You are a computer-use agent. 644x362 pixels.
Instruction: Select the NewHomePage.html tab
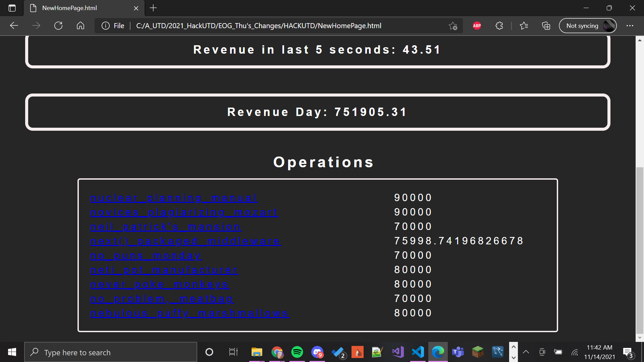pos(70,8)
